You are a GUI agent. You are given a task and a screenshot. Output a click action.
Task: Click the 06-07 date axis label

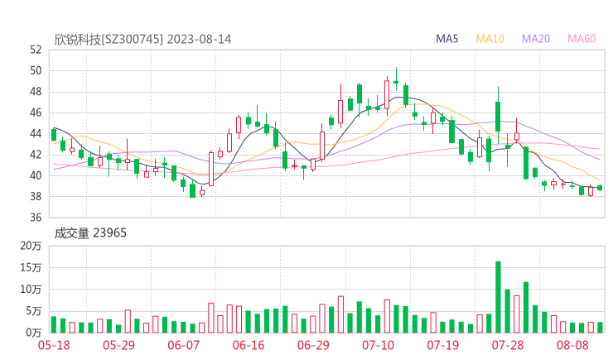[183, 345]
